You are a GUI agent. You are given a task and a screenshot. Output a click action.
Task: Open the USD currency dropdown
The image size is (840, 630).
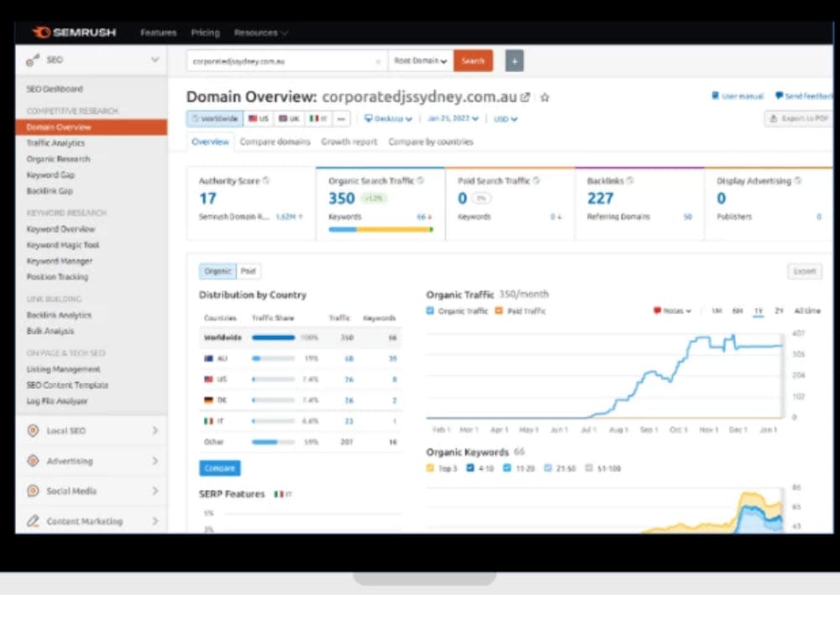tap(505, 118)
